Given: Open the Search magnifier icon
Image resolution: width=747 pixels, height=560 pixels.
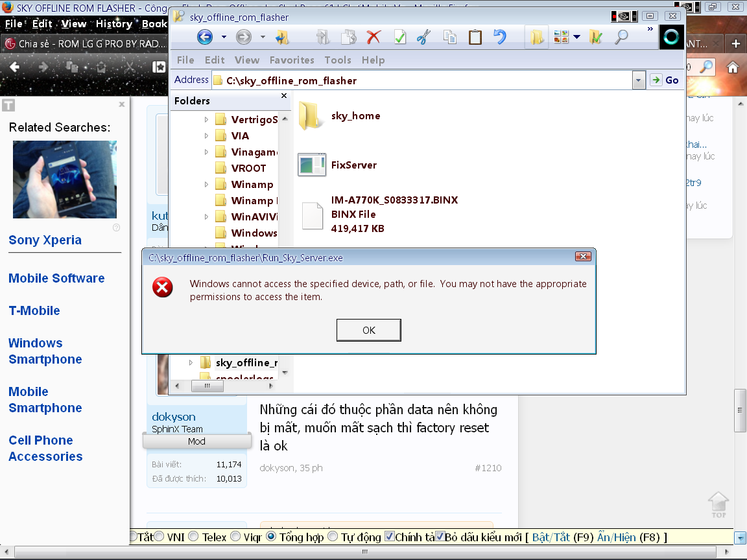Looking at the screenshot, I should (620, 37).
